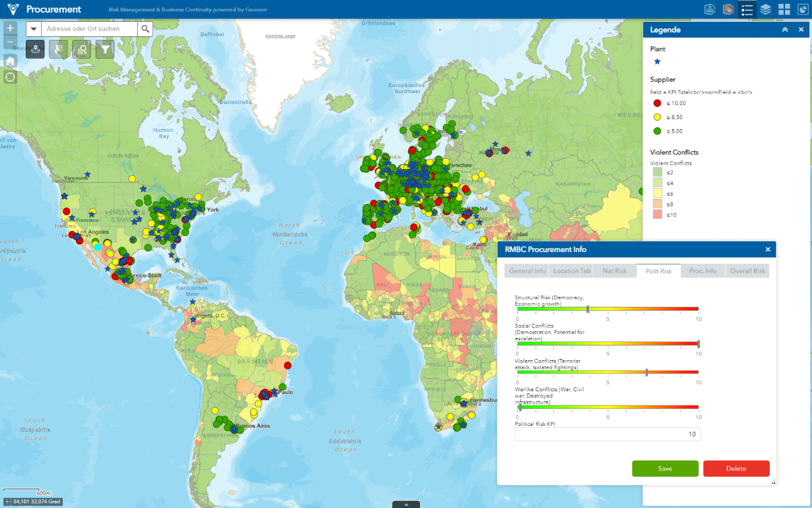Click the green Save button
812x508 pixels.
pos(665,469)
